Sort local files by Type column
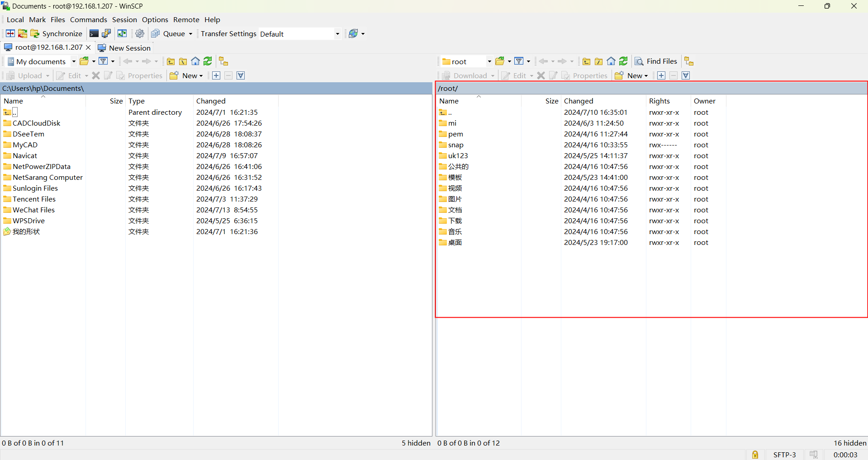This screenshot has height=460, width=868. coord(160,101)
